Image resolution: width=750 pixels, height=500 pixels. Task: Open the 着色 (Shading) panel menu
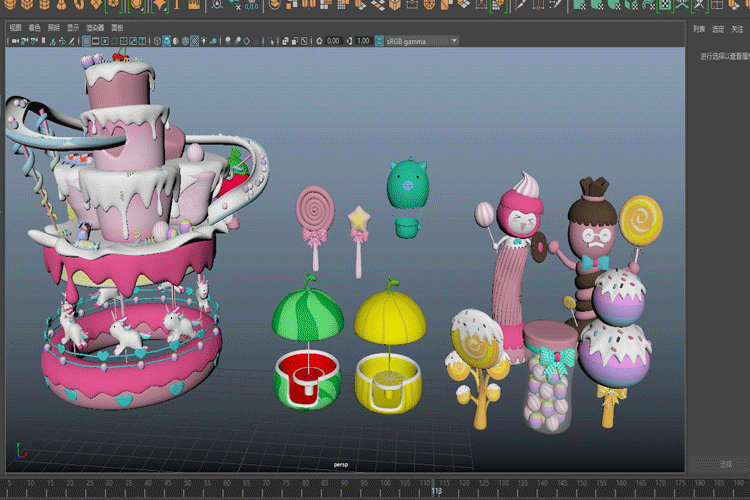tap(35, 28)
